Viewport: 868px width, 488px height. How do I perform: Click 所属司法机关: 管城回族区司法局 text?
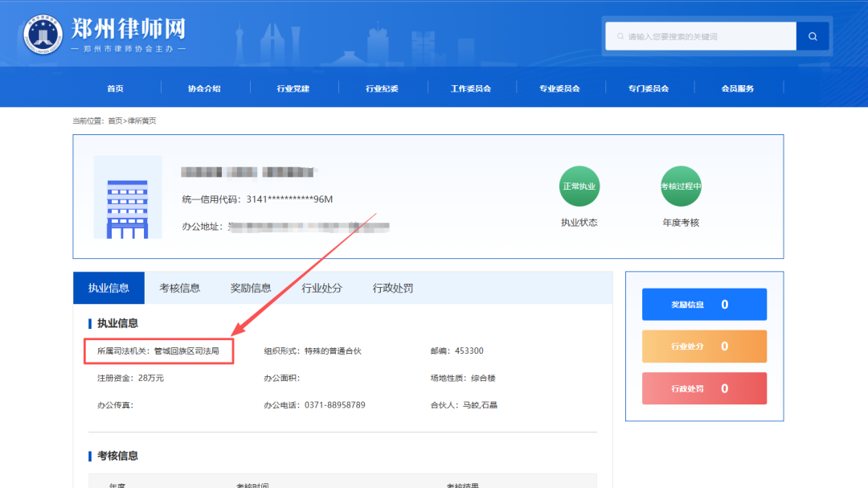click(x=158, y=351)
